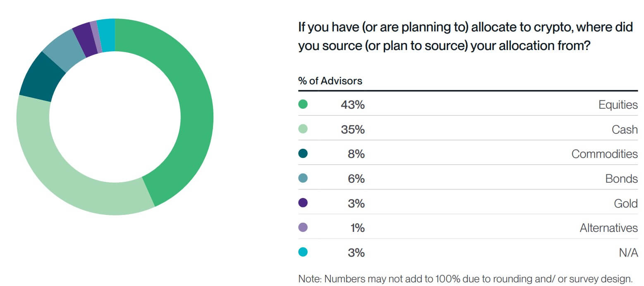
Task: Click the blue-gray Bonds legend dot
Action: click(303, 179)
